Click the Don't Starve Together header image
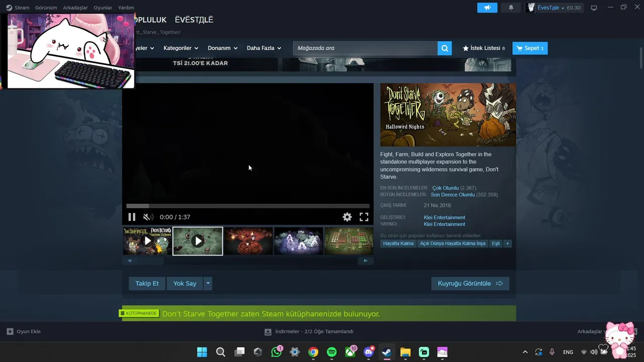 (448, 115)
